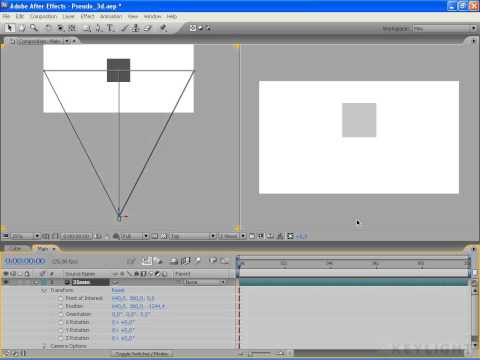This screenshot has height=360, width=480.
Task: Click the 28mm layer label color
Action: pyautogui.click(x=43, y=282)
